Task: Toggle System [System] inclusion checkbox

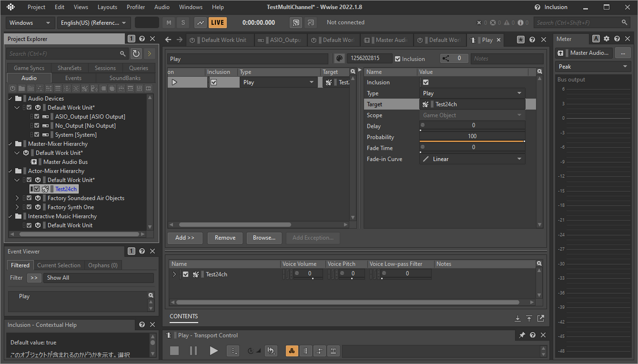Action: coord(37,134)
